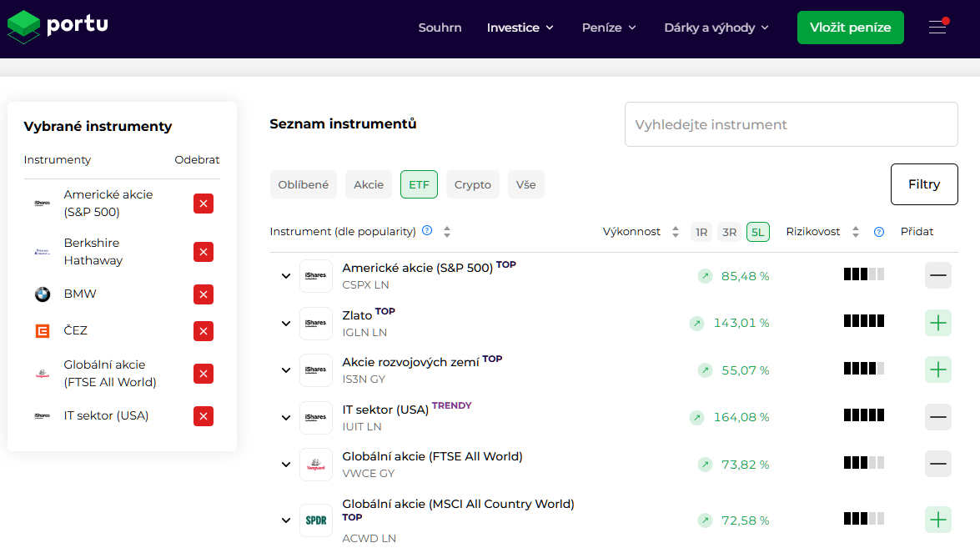Switch to the Oblíbené tab
This screenshot has width=980, height=548.
pyautogui.click(x=303, y=184)
